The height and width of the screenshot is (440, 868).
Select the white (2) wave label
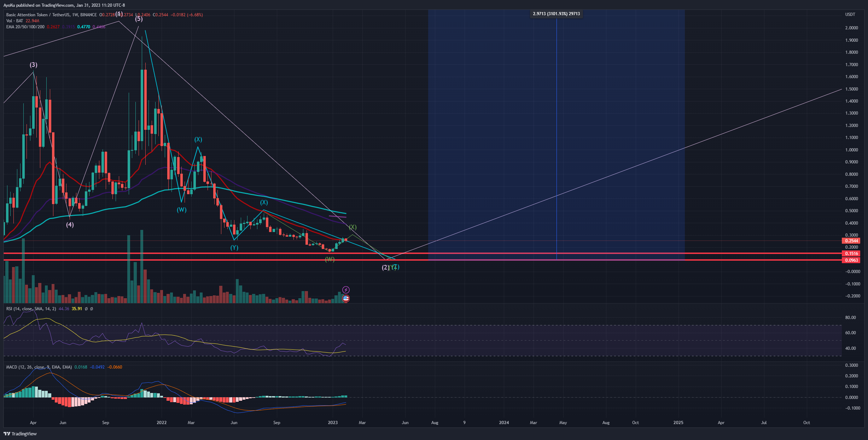(385, 268)
